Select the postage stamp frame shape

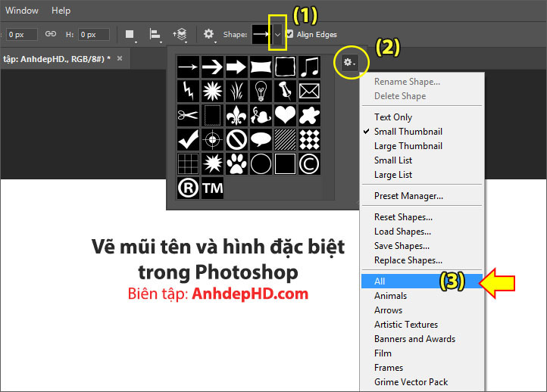click(x=212, y=115)
